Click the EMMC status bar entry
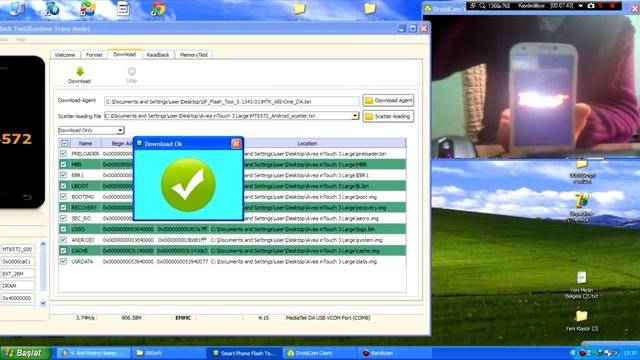640x360 pixels. tap(183, 318)
